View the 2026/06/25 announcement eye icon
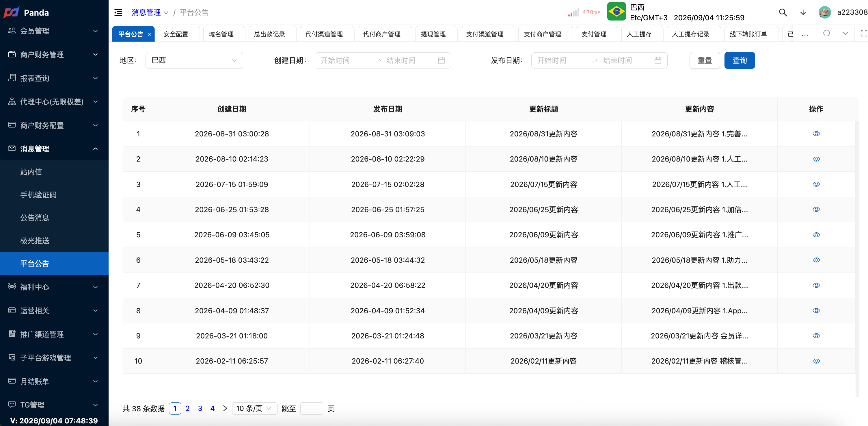The height and width of the screenshot is (426, 868). pos(816,210)
